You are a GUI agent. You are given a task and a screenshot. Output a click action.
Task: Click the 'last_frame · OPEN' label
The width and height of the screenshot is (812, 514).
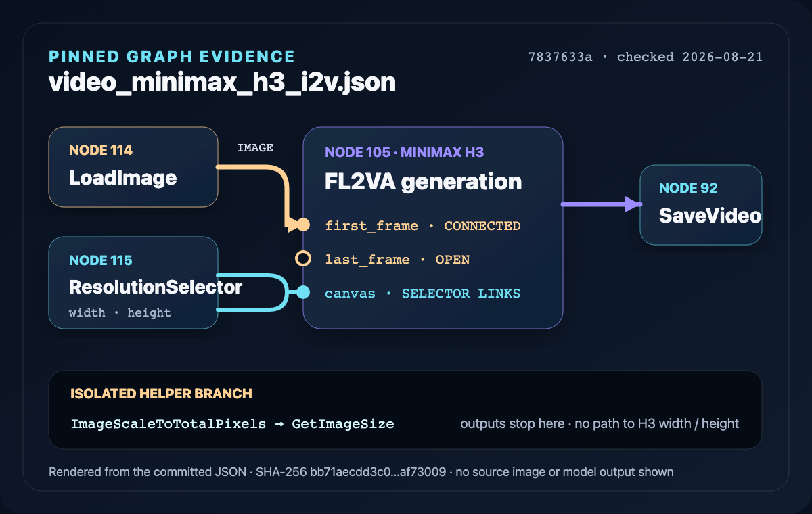[x=397, y=260]
